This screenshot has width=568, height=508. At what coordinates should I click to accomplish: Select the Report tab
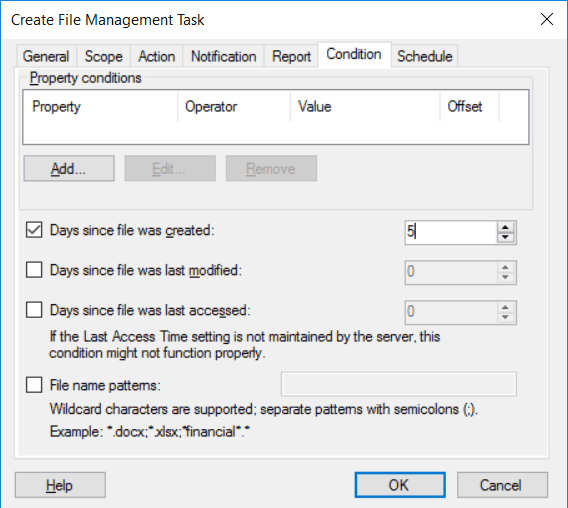pos(291,57)
